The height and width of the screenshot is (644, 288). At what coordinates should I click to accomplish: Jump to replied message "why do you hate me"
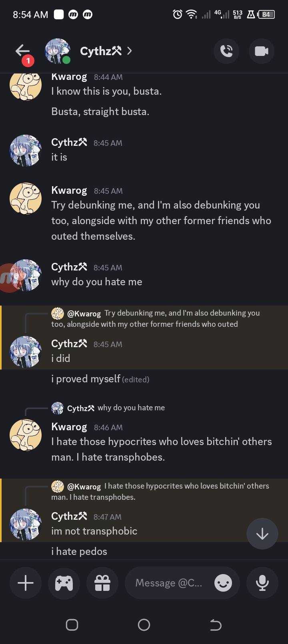click(x=131, y=408)
